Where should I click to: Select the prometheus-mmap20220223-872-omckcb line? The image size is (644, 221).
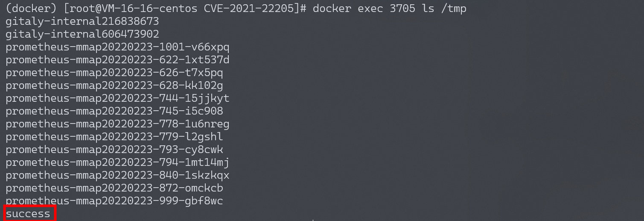coord(114,188)
